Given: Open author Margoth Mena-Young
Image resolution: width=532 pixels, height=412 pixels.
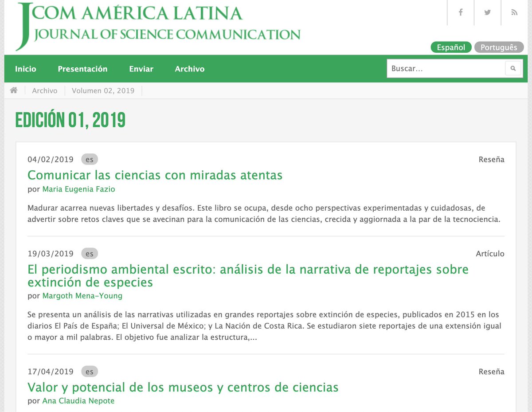Looking at the screenshot, I should coord(82,296).
